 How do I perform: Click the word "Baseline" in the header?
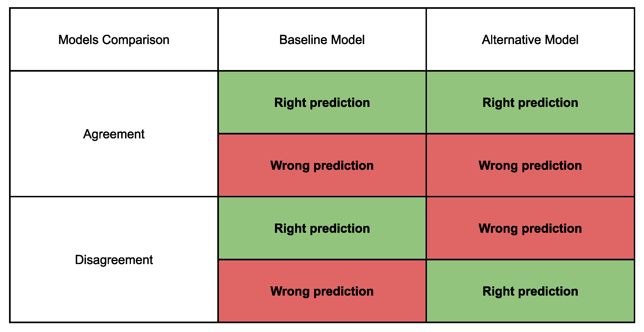[300, 40]
